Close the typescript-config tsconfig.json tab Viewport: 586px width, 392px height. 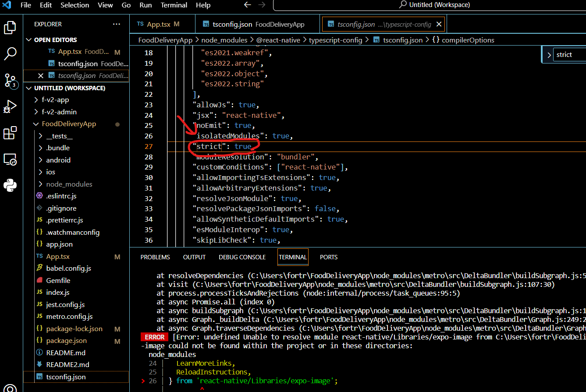click(x=439, y=25)
